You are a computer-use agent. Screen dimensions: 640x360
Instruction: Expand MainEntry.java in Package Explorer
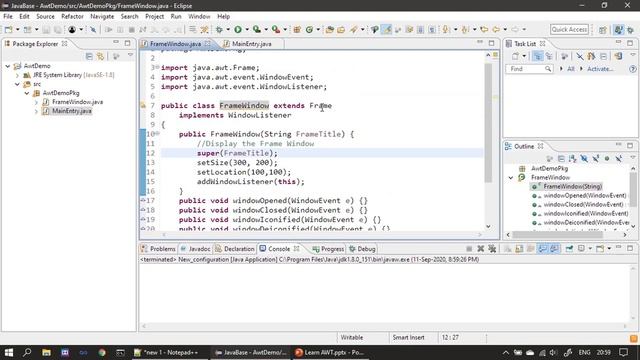coord(36,111)
